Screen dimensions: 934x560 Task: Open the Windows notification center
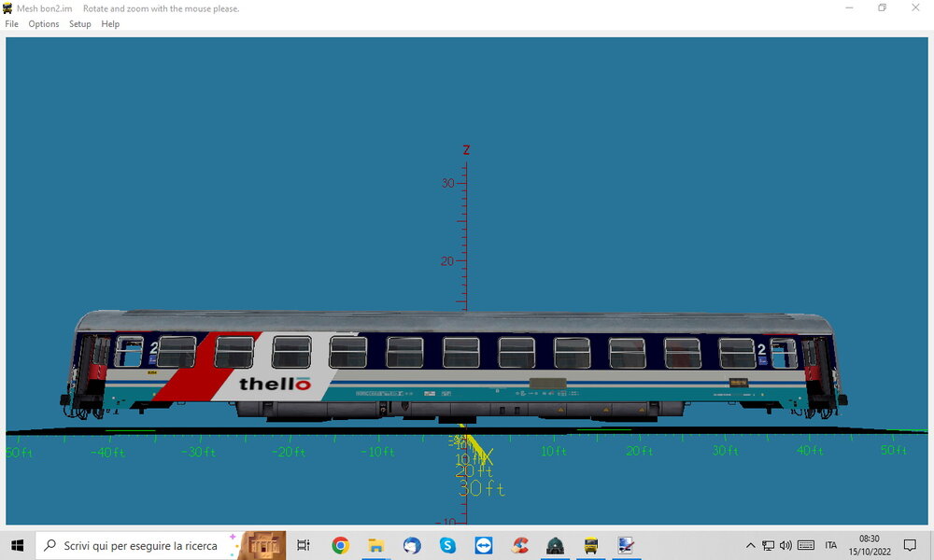(x=910, y=545)
